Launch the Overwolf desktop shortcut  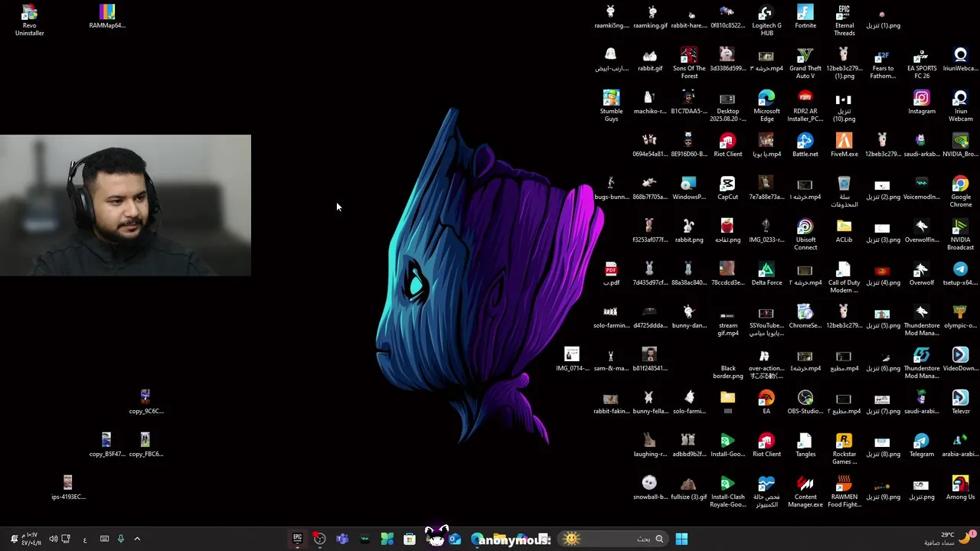[922, 274]
